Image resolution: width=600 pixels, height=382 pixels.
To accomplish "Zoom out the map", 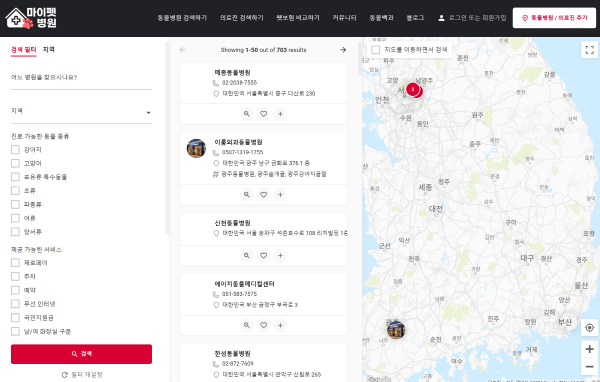I will [590, 367].
